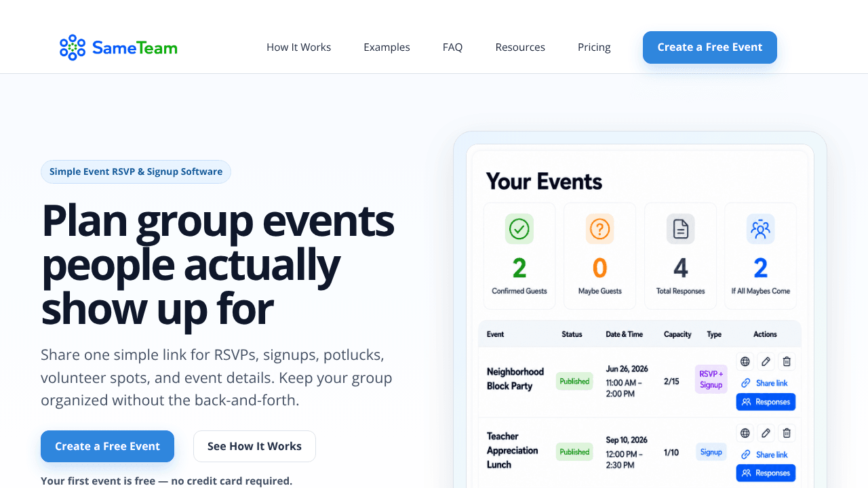
Task: Select the Teacher Appreciation Lunch event name
Action: 513,451
